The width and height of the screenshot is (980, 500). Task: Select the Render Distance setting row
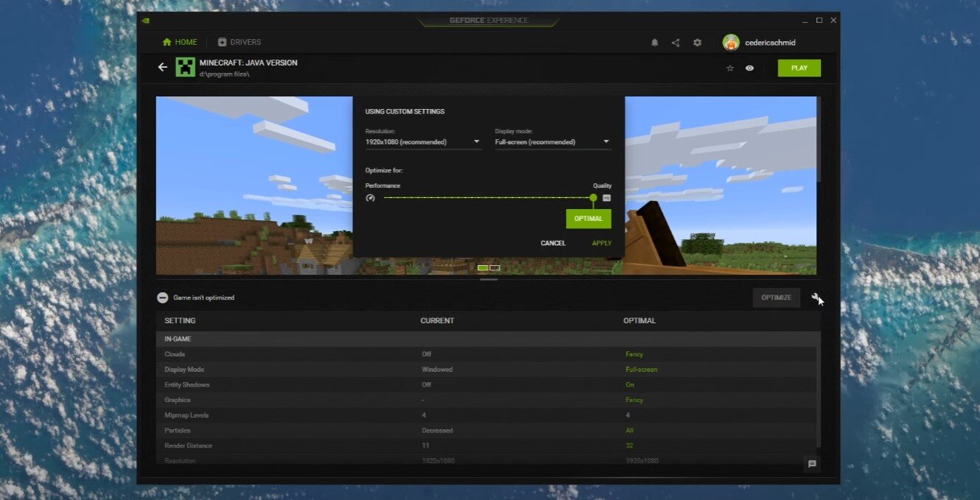pos(486,446)
